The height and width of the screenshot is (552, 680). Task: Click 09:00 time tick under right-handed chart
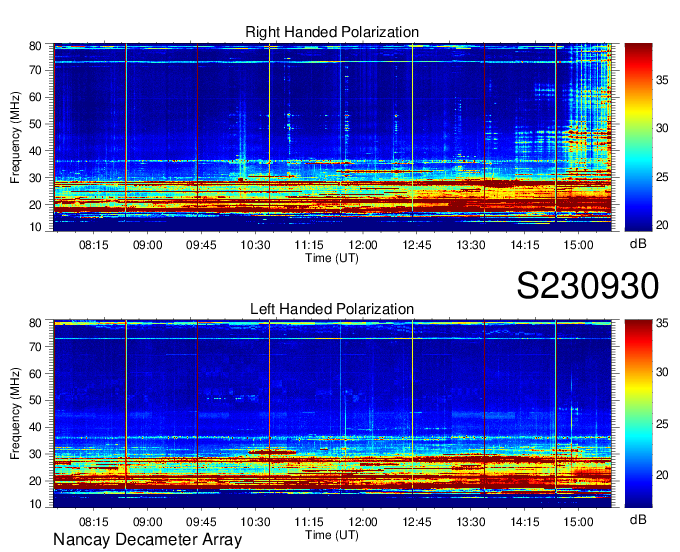point(147,245)
